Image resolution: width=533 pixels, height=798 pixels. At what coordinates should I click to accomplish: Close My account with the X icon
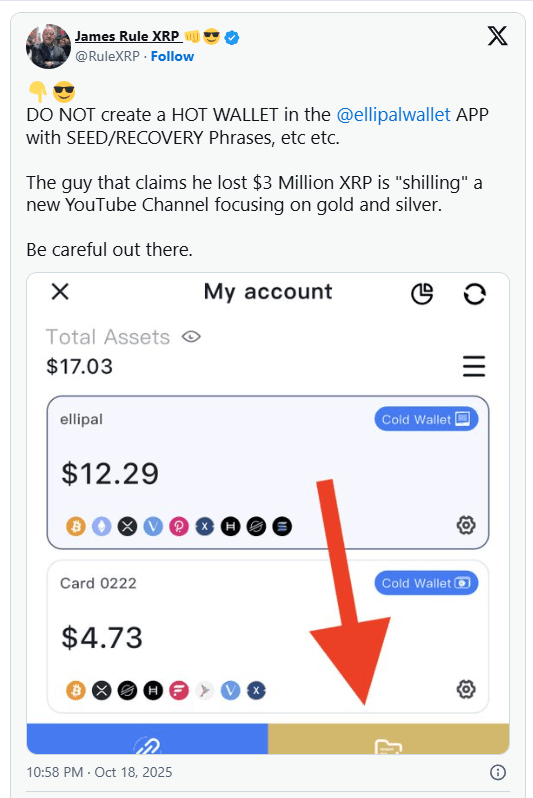pos(60,292)
